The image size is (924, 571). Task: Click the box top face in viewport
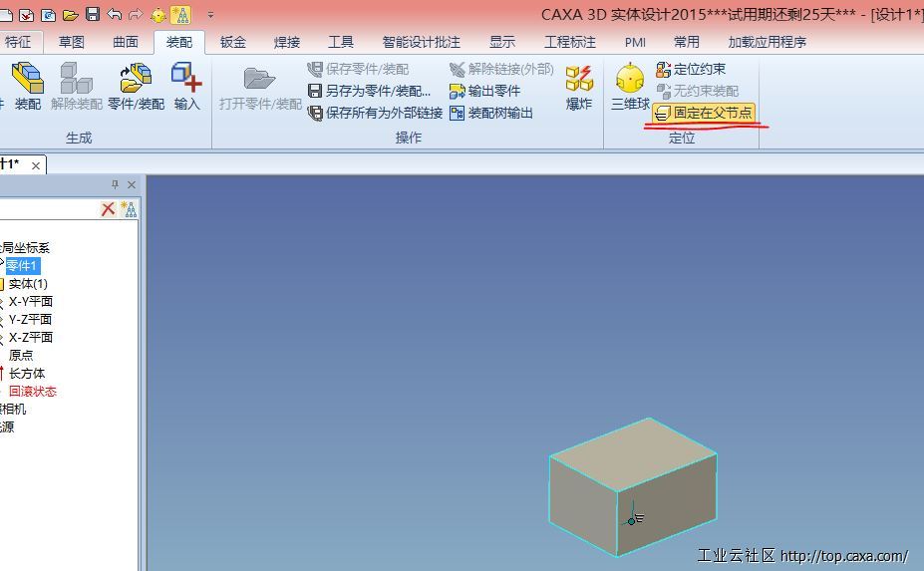pos(634,453)
